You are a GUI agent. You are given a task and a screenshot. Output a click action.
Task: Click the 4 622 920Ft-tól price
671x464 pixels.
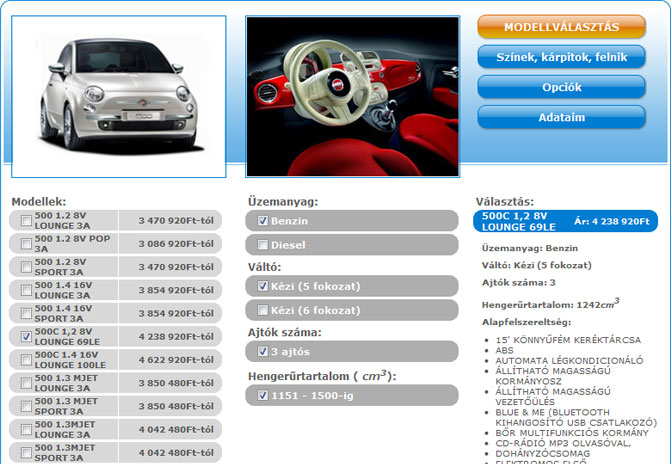176,360
